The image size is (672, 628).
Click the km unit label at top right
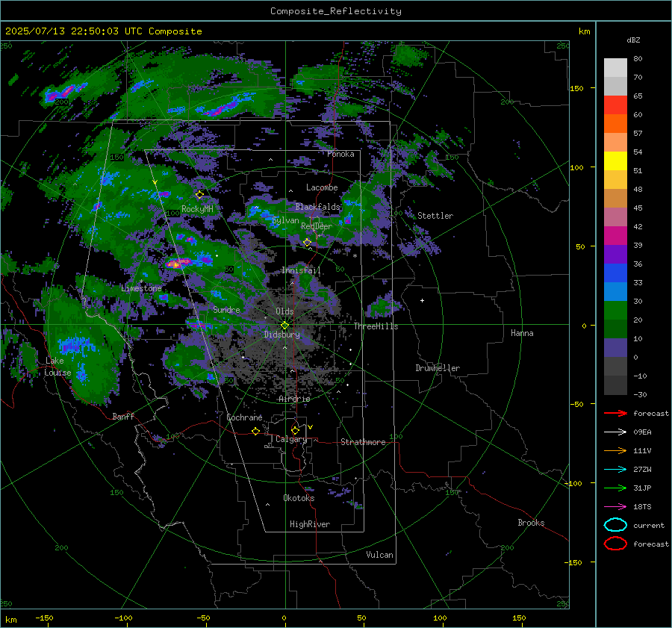pos(584,31)
